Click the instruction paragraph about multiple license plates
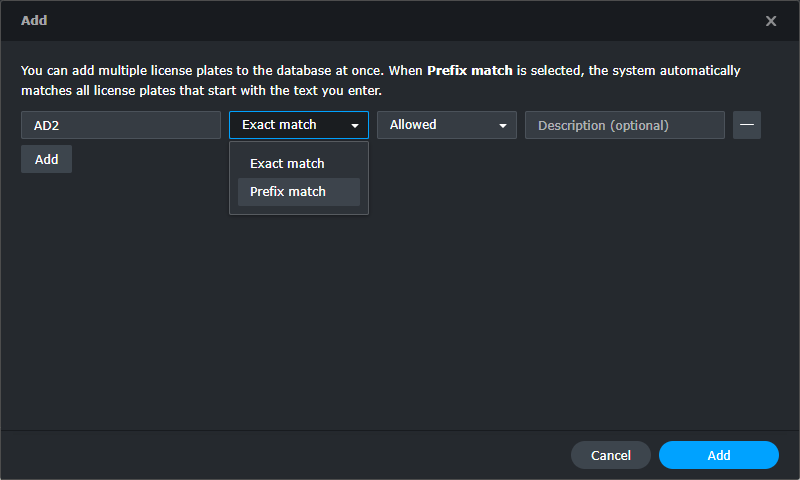The image size is (800, 480). [x=381, y=81]
